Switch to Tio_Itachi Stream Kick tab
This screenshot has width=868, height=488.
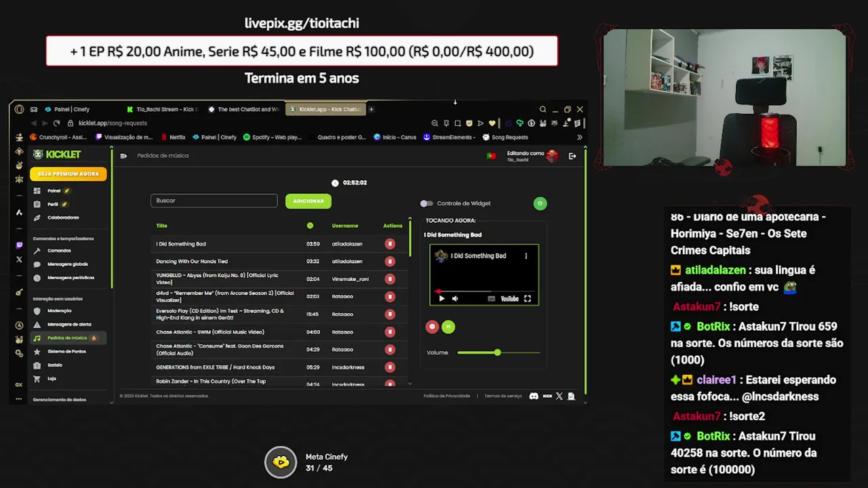(x=162, y=109)
